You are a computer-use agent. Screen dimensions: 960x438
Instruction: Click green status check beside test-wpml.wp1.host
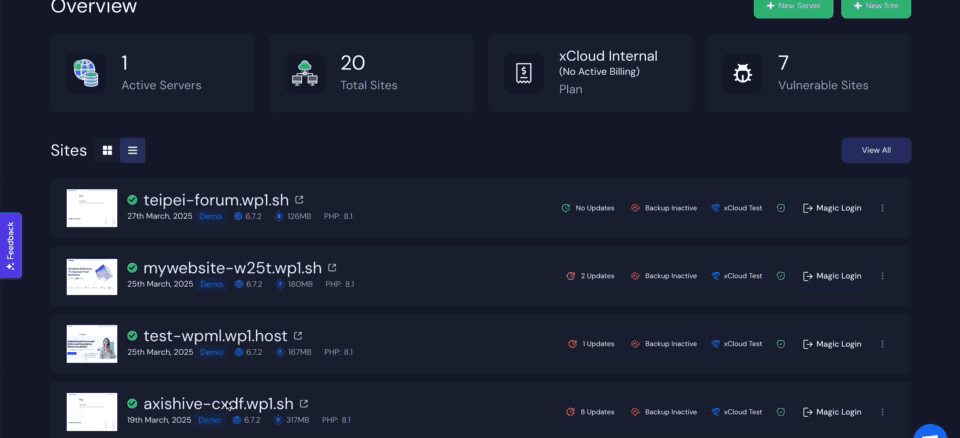pyautogui.click(x=132, y=336)
